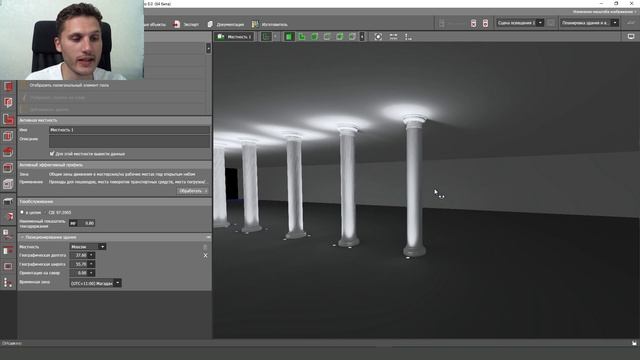Click the Техобслуживание section header
Viewport: 640px width, 360px height.
click(x=114, y=202)
